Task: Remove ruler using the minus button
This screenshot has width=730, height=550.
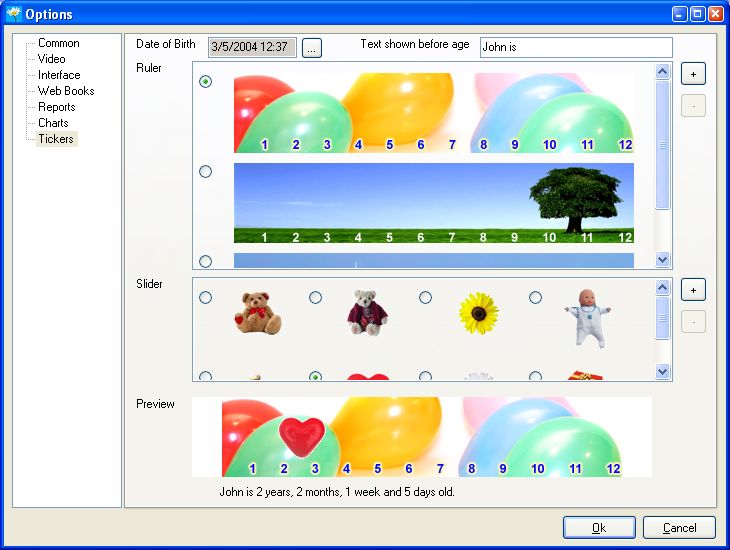Action: tap(693, 106)
